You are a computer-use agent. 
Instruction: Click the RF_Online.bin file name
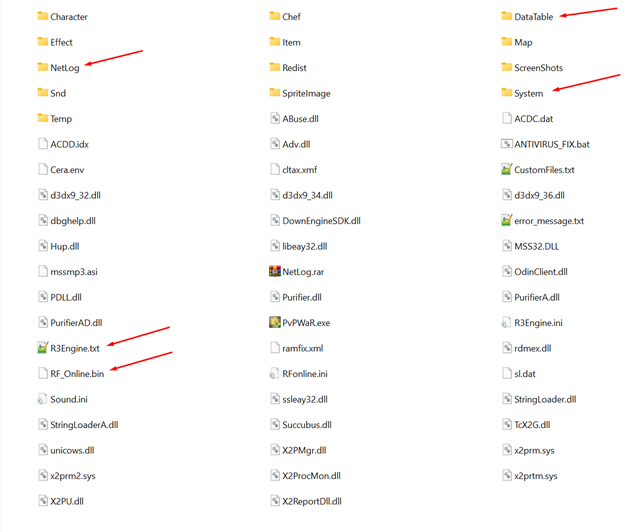click(x=77, y=374)
